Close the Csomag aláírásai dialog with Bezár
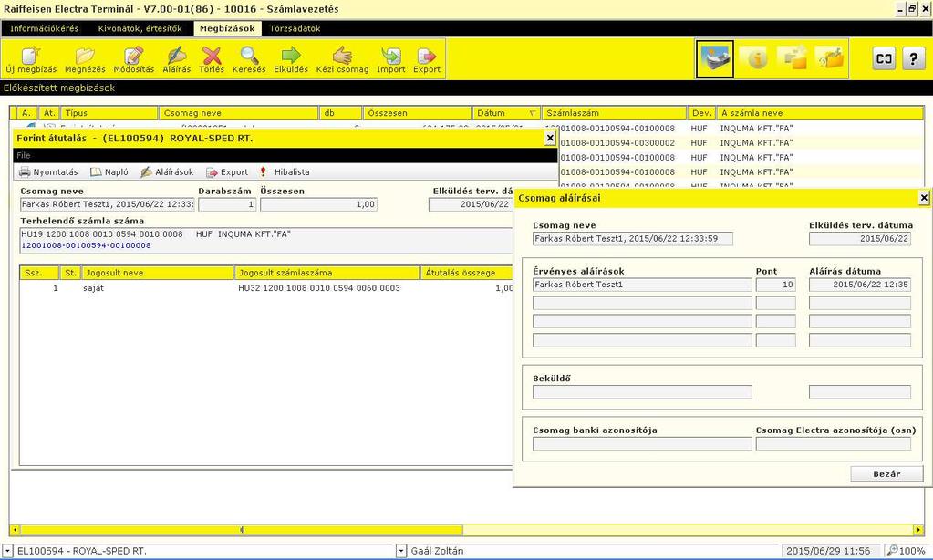933x560 pixels. click(x=886, y=473)
